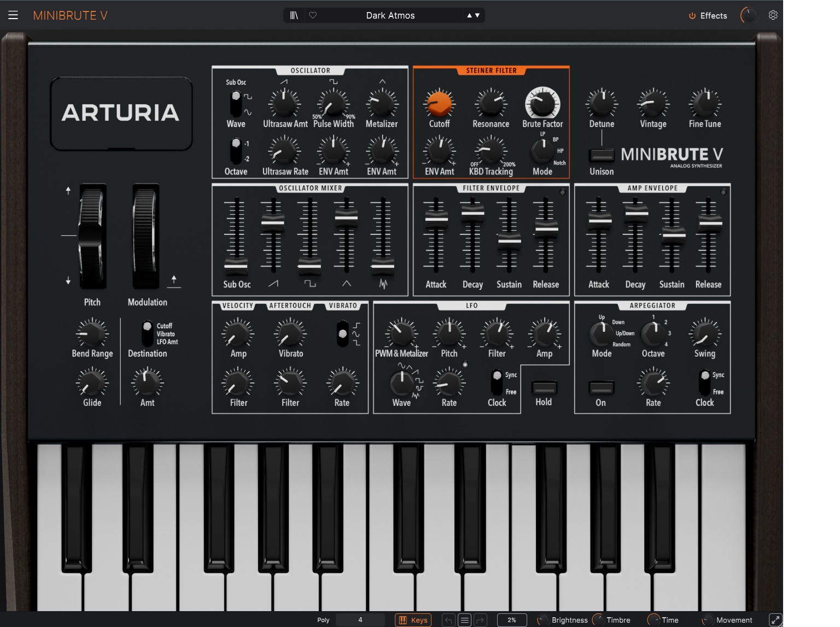Click the MINIBRUTE V title menu
Viewport: 840px width, 627px height.
pyautogui.click(x=70, y=15)
